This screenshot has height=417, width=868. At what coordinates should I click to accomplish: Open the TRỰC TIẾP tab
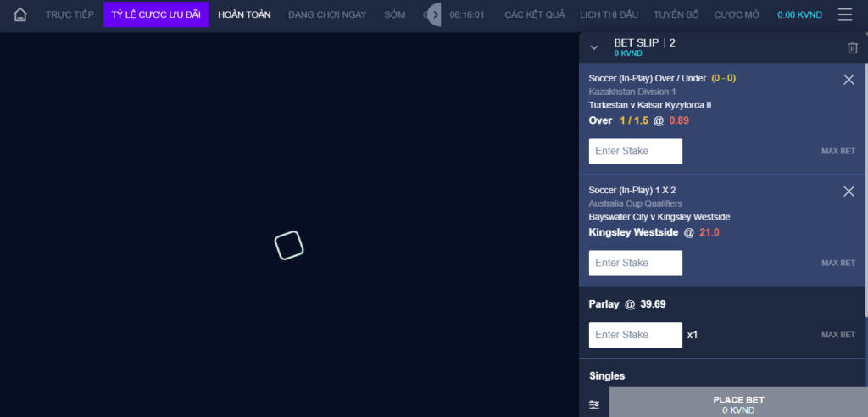click(70, 14)
